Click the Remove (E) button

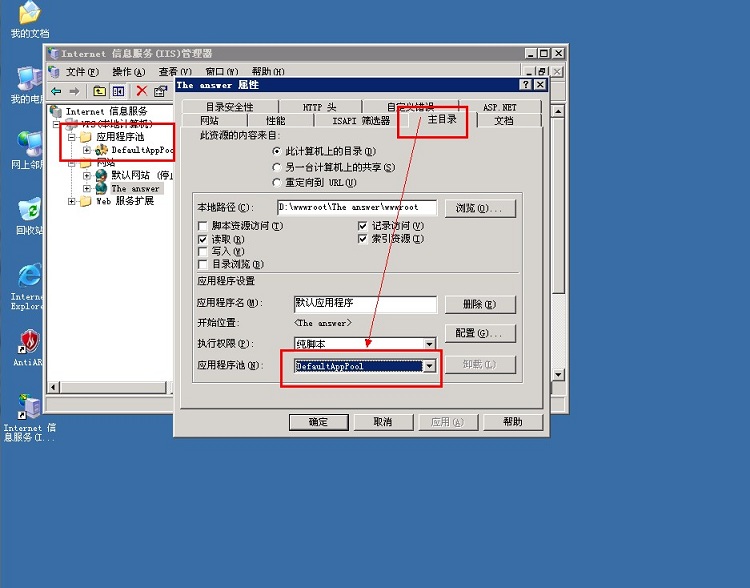pyautogui.click(x=480, y=304)
